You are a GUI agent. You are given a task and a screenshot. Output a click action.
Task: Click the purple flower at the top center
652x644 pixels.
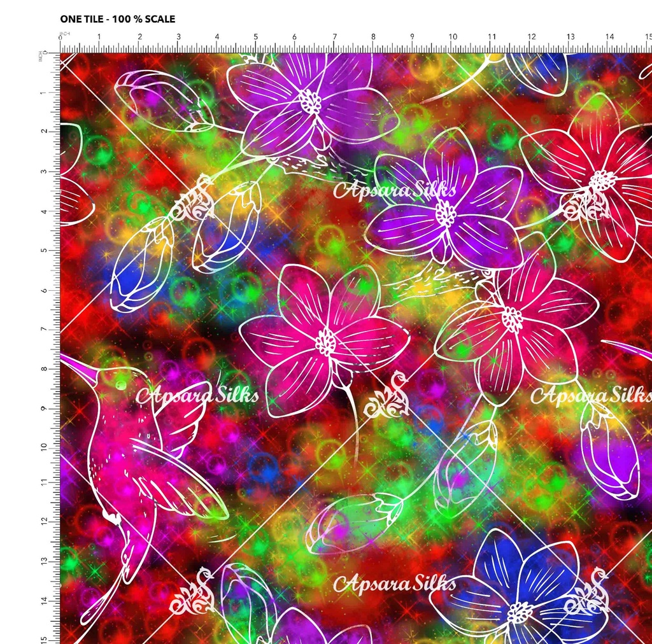click(x=311, y=101)
